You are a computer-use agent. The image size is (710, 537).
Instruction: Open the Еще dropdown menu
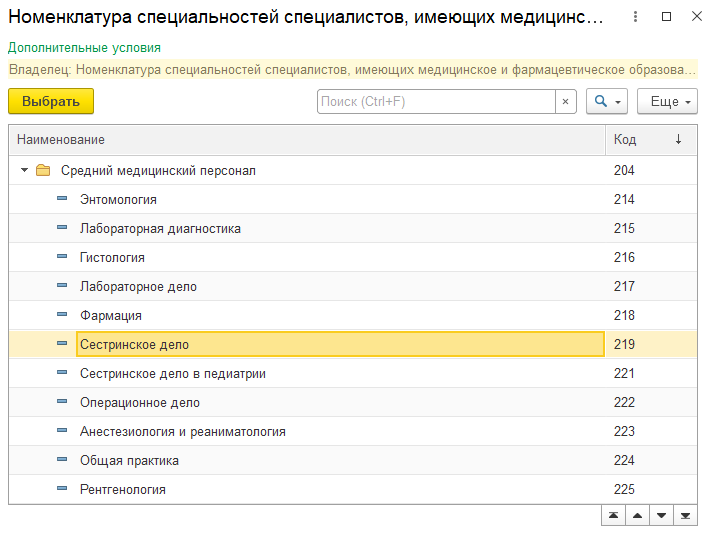pos(667,102)
